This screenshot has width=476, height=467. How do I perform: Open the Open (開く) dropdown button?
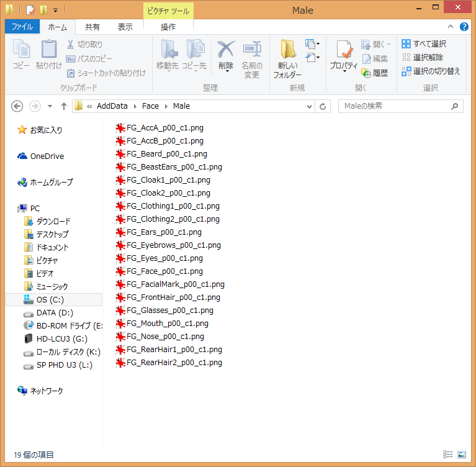tap(375, 44)
